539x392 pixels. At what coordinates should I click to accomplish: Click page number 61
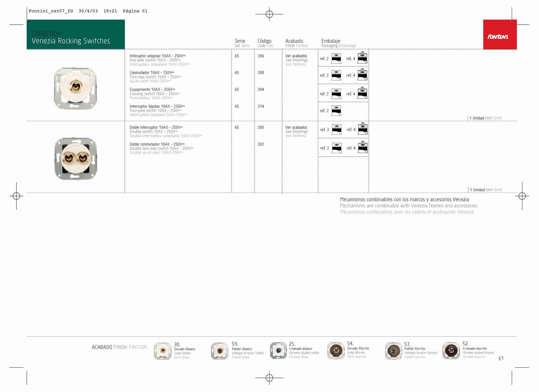501,358
